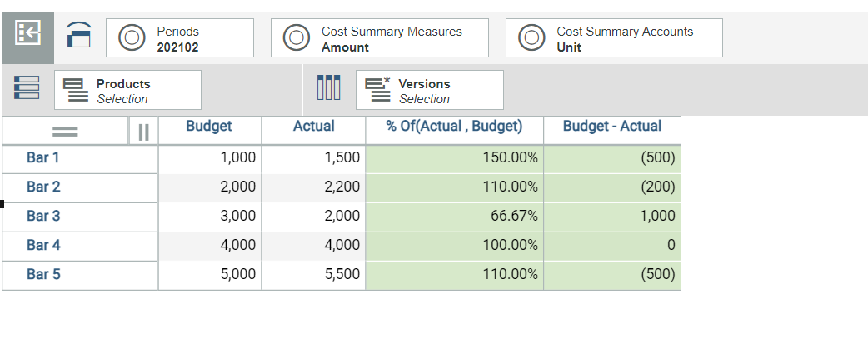The height and width of the screenshot is (344, 868).
Task: Select the Budget column header
Action: pyautogui.click(x=209, y=127)
